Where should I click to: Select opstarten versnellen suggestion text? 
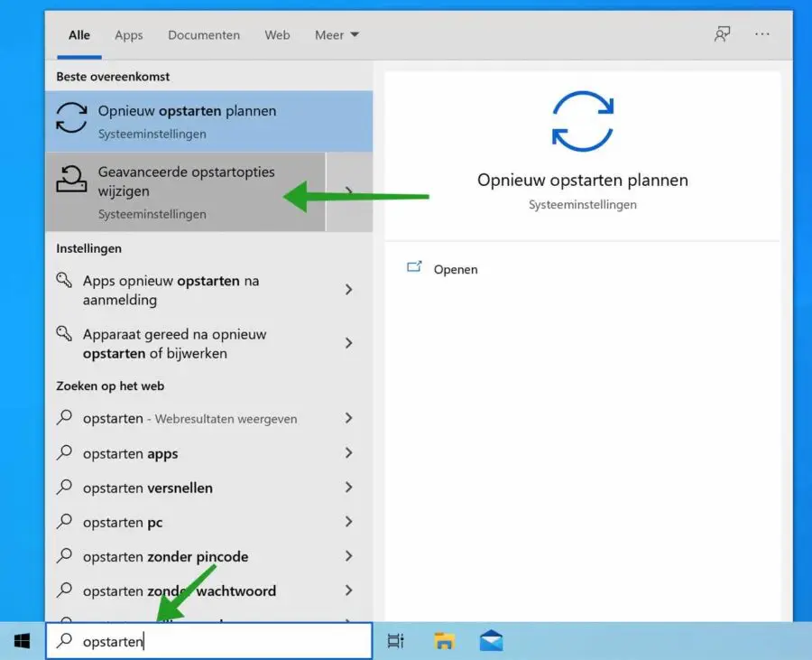tap(148, 488)
